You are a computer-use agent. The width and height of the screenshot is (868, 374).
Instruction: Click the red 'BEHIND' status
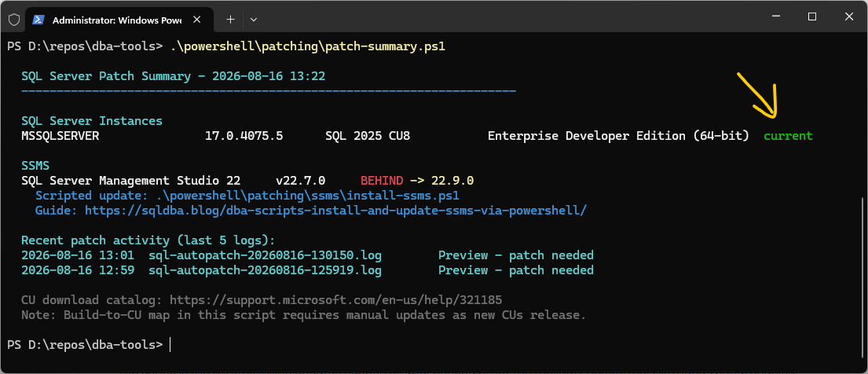pyautogui.click(x=382, y=181)
